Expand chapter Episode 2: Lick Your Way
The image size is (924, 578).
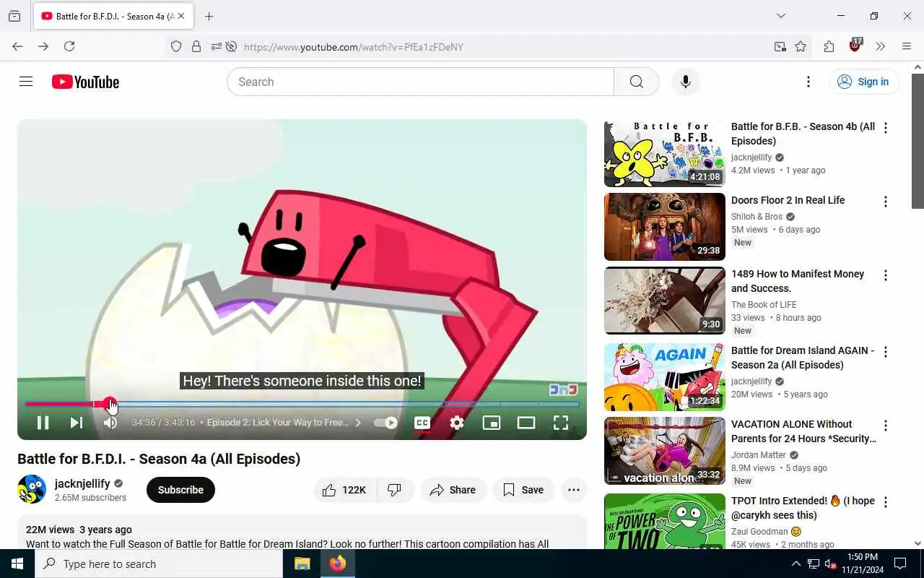click(x=284, y=423)
